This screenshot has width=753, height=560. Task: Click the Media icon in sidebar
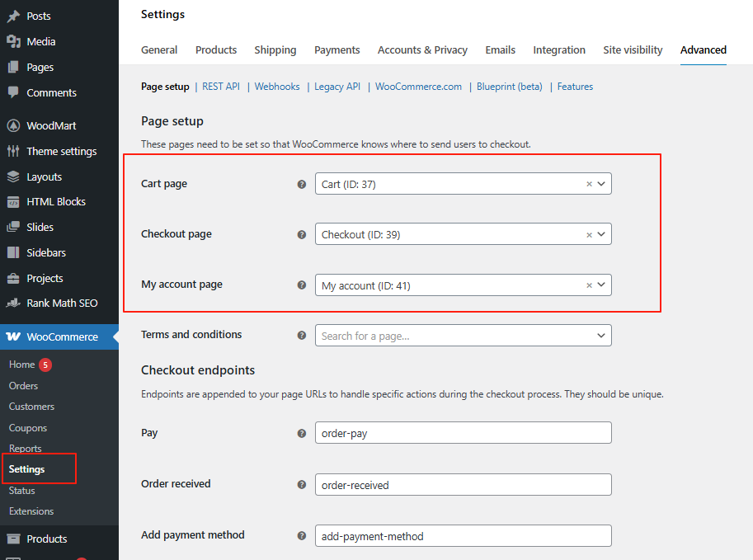coord(13,41)
